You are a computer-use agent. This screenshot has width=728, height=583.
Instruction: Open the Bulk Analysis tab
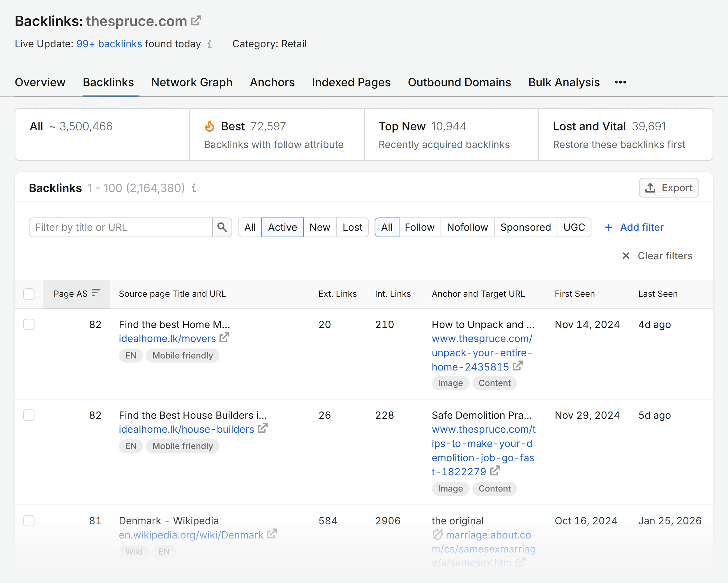[564, 82]
